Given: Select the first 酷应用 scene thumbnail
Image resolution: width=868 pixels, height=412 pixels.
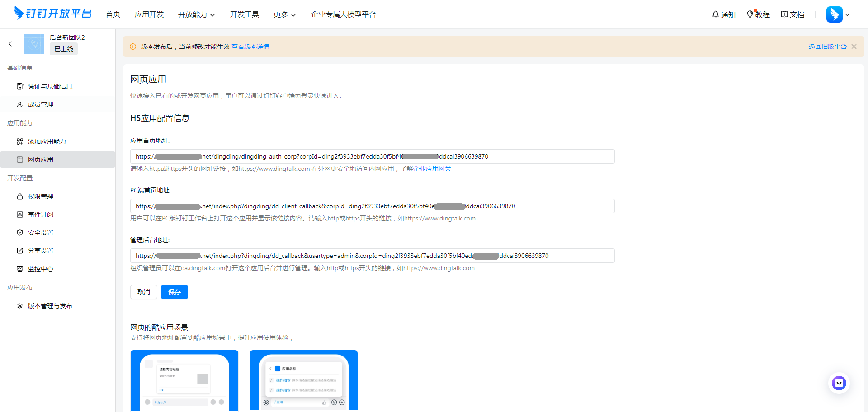Looking at the screenshot, I should (184, 380).
